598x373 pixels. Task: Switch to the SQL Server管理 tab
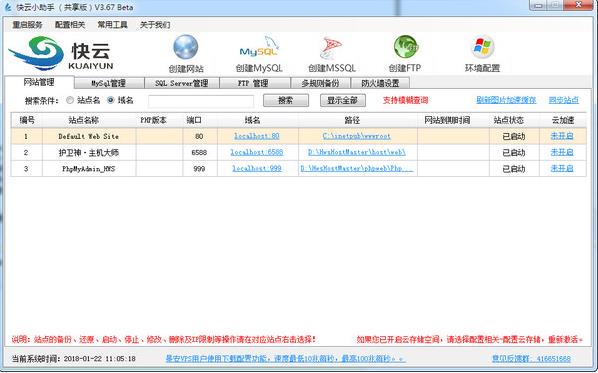coord(182,83)
